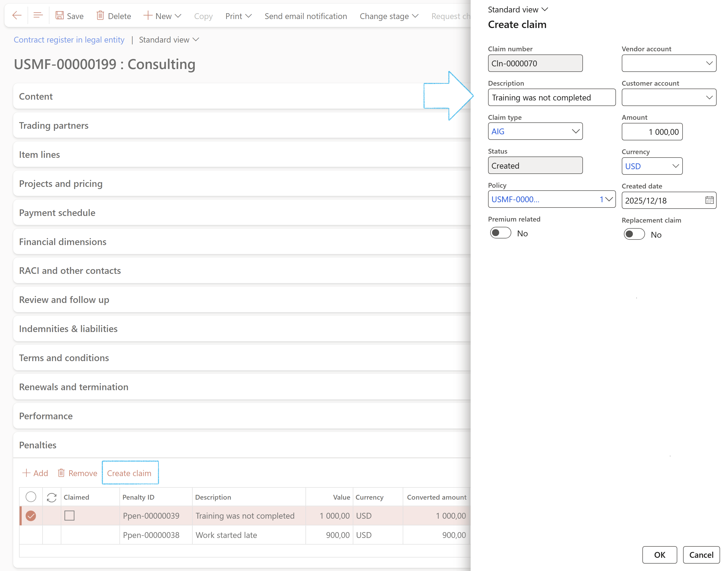Refresh the penalties grid icon
This screenshot has height=571, width=728.
[52, 498]
